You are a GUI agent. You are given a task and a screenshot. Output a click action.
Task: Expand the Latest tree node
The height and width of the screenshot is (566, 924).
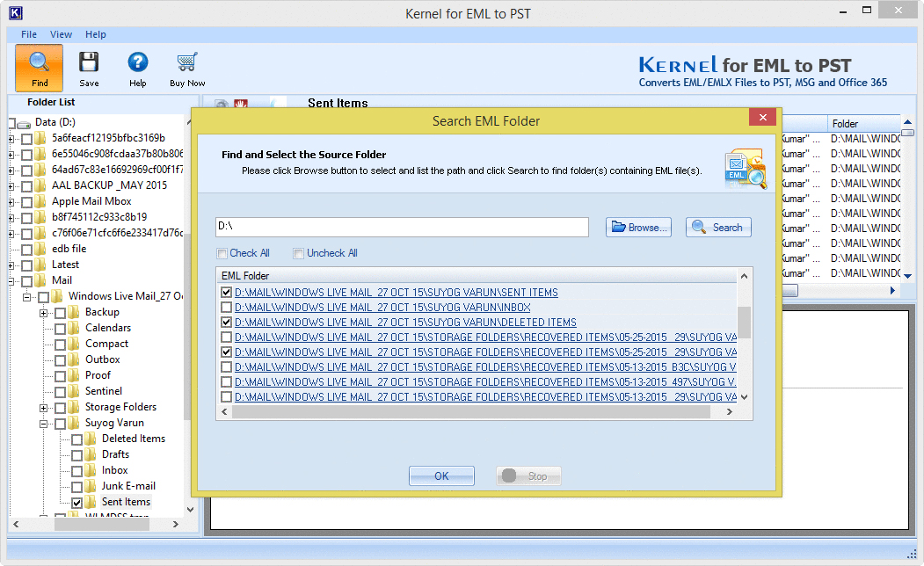point(11,265)
